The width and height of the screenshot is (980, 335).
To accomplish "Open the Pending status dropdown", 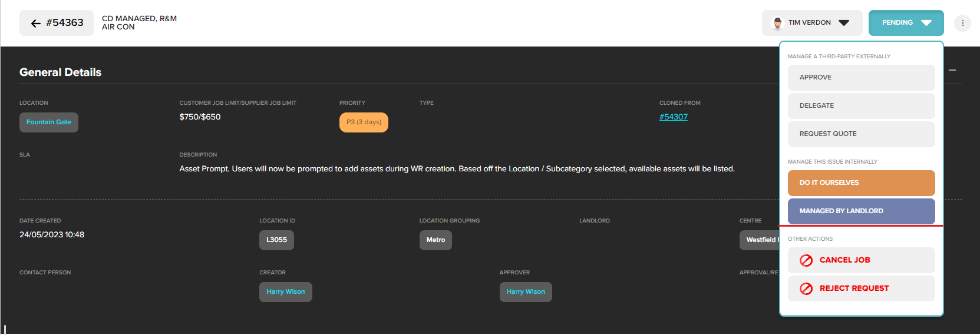I will point(906,23).
